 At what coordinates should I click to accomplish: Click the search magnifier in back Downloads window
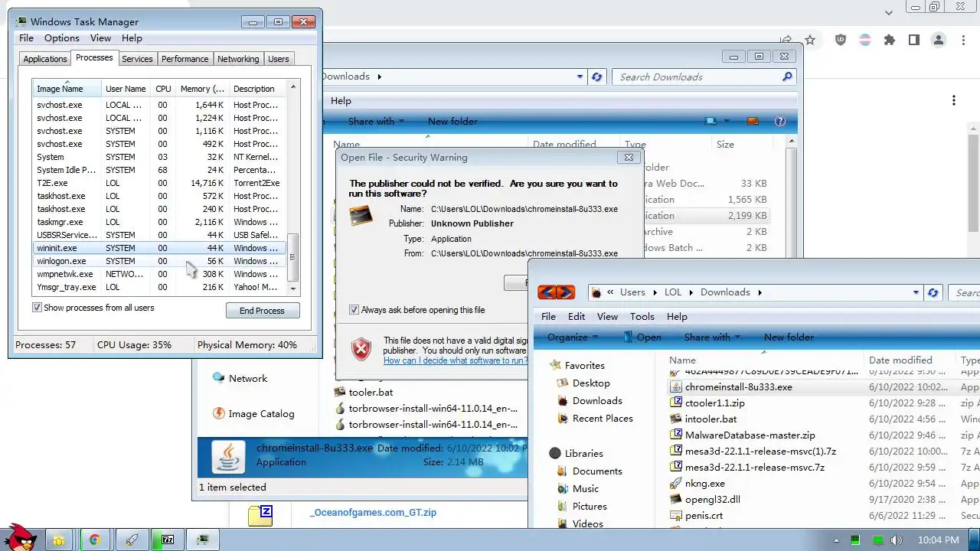787,77
